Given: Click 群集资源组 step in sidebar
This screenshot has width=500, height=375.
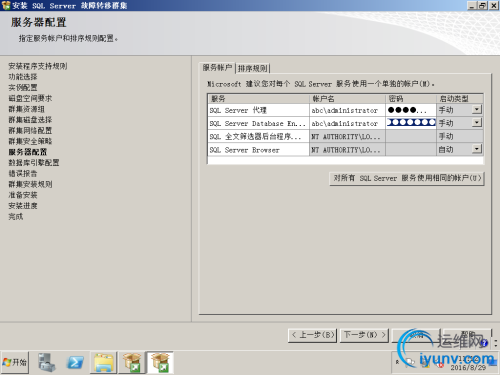Looking at the screenshot, I should (26, 109).
